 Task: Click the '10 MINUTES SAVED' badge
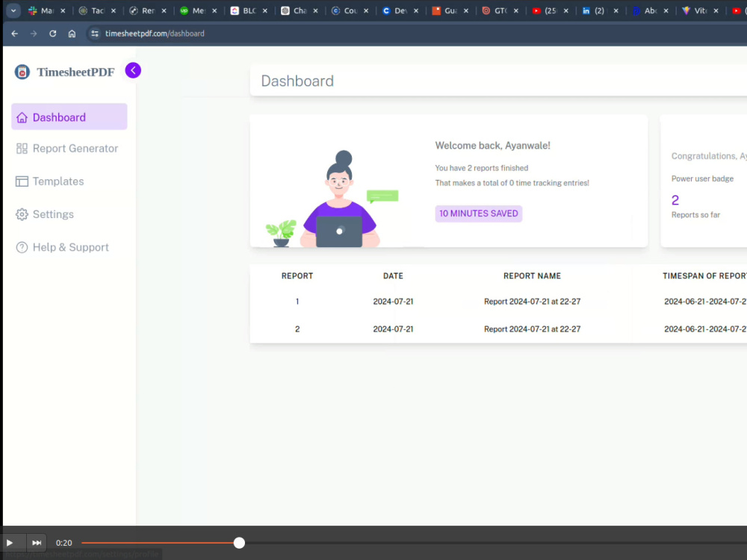(x=478, y=214)
